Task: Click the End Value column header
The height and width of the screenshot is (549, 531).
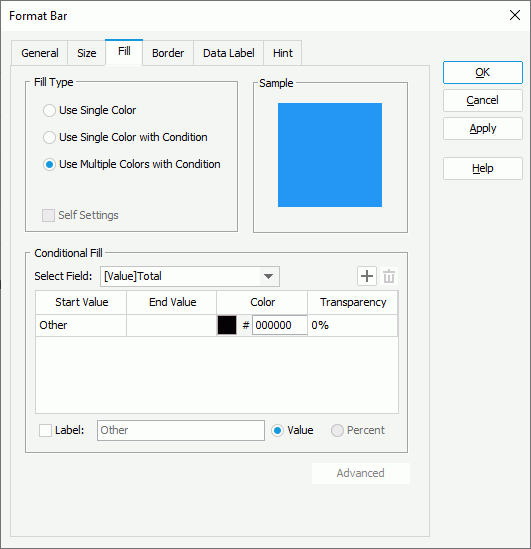Action: (x=171, y=302)
